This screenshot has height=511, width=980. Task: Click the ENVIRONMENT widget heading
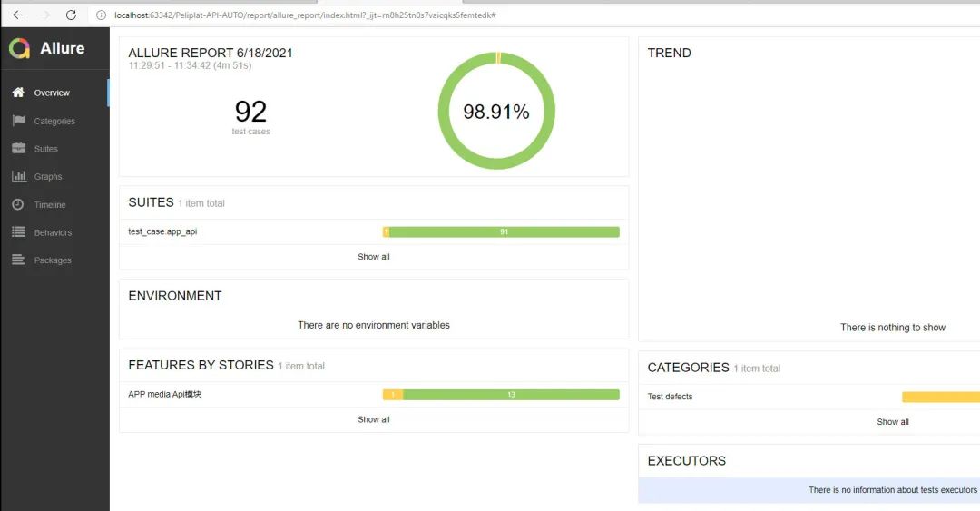click(175, 296)
